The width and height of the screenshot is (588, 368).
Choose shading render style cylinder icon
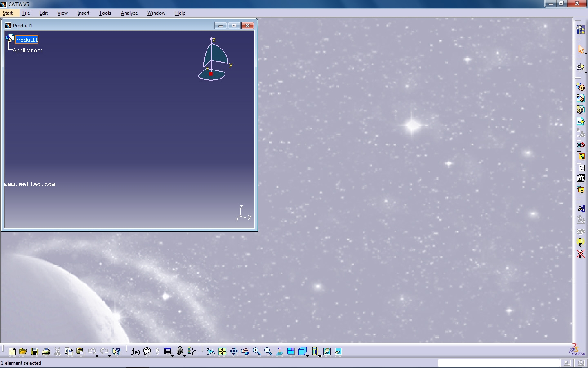pyautogui.click(x=315, y=351)
